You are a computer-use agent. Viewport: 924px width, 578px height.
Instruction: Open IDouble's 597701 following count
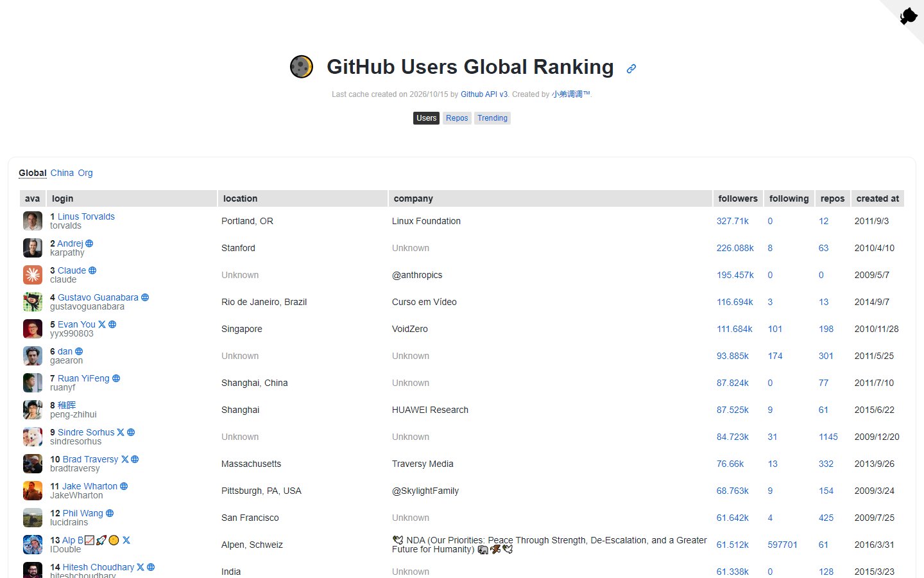[783, 545]
